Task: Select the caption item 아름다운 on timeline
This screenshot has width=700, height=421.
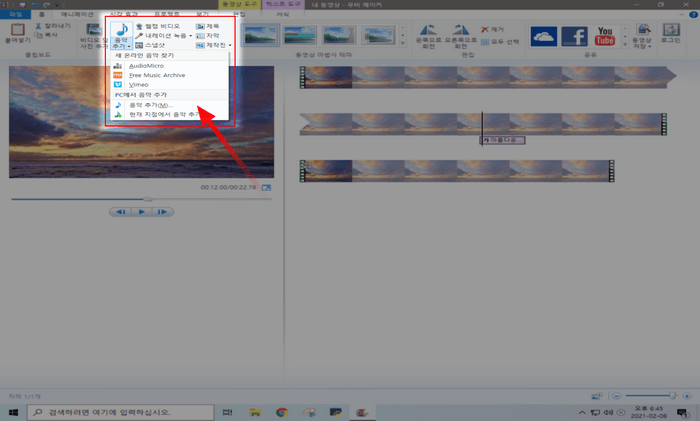Action: (x=503, y=140)
